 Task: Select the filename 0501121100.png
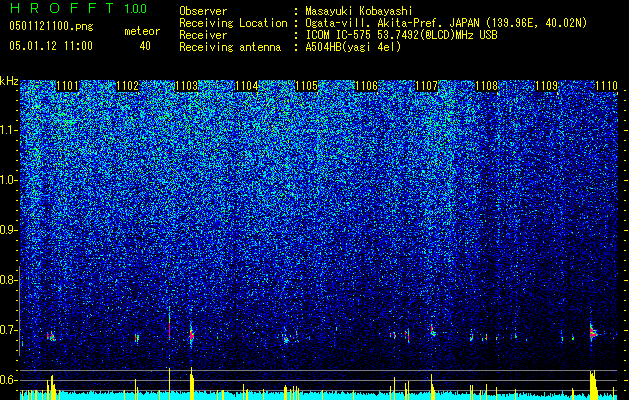(51, 27)
